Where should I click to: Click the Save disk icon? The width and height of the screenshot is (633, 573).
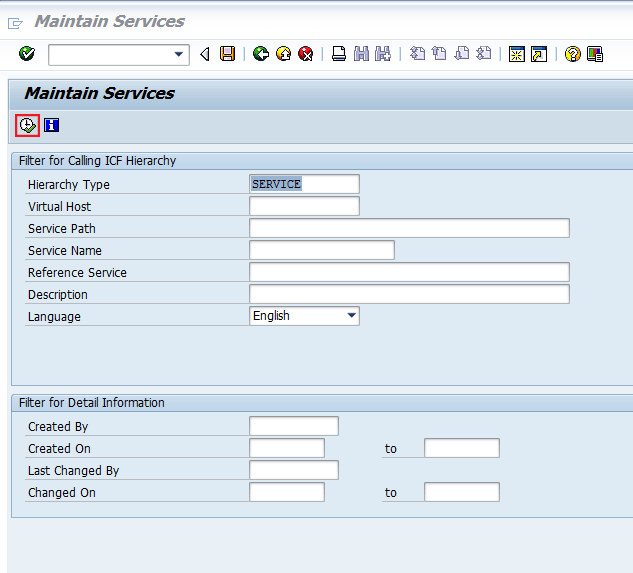coord(228,54)
